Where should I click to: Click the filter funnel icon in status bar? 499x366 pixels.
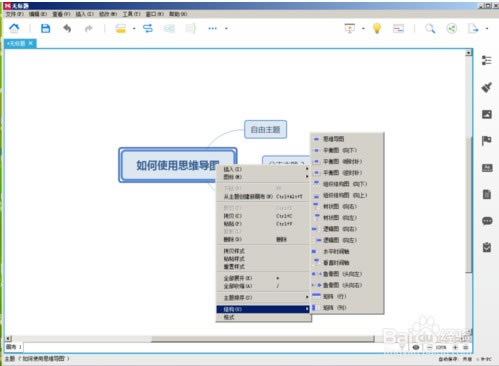(x=402, y=347)
